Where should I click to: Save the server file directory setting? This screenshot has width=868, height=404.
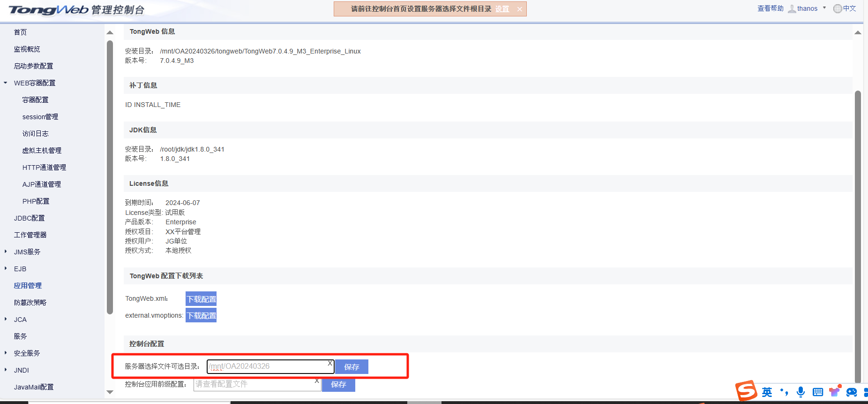tap(352, 366)
